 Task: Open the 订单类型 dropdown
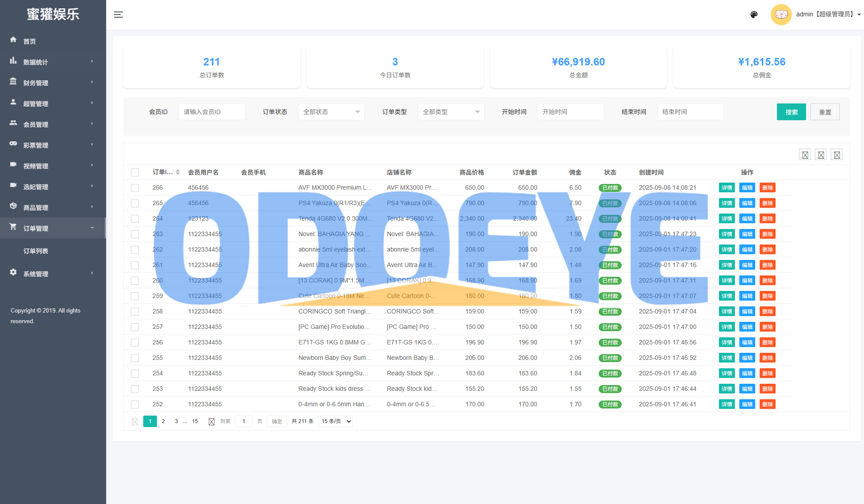point(451,112)
